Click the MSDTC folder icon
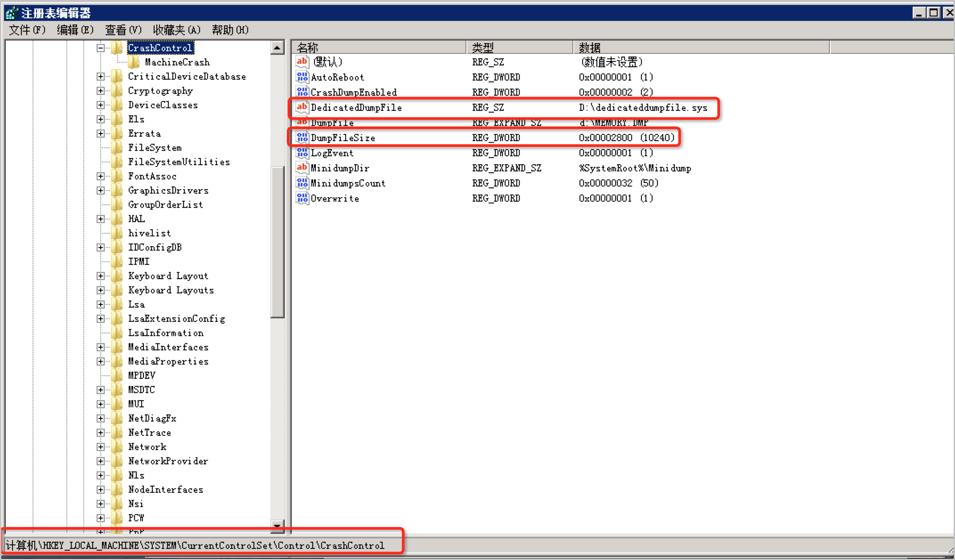This screenshot has width=955, height=560. (x=117, y=390)
